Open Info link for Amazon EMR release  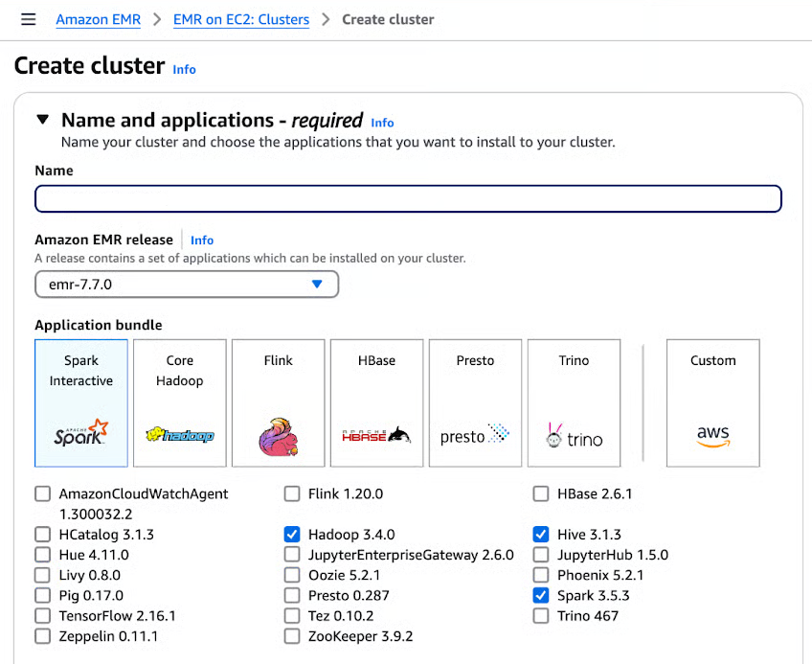(x=202, y=240)
